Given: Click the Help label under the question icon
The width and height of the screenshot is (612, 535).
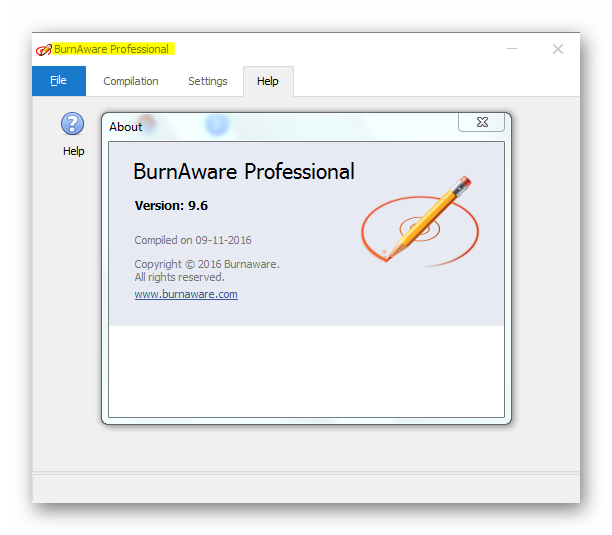Looking at the screenshot, I should tap(73, 151).
